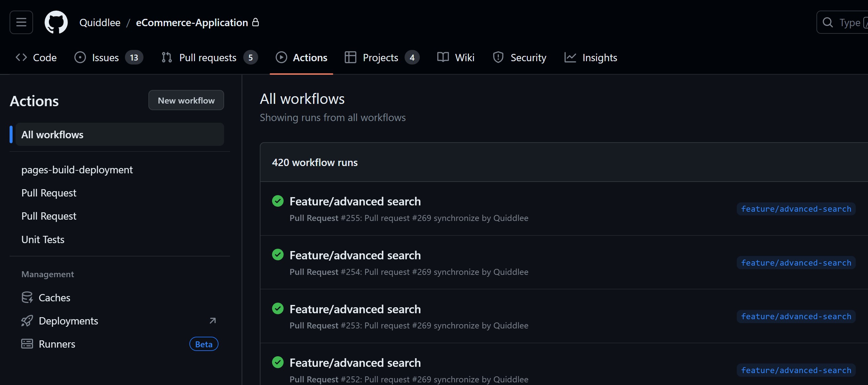
Task: Open the hamburger navigation menu
Action: 21,22
